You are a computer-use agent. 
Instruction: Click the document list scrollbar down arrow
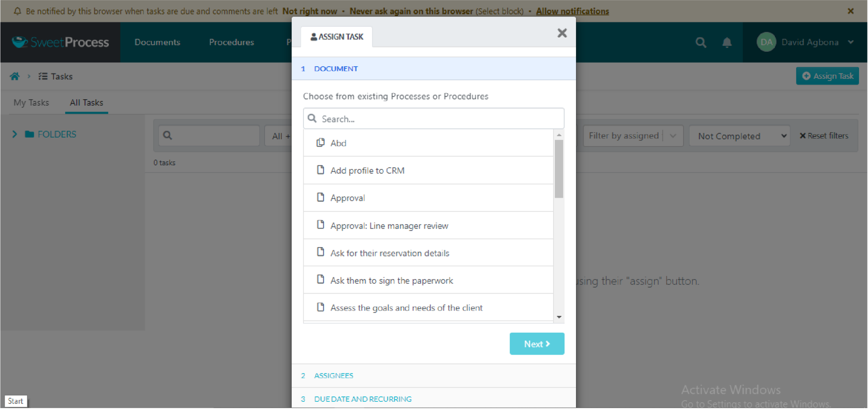point(559,317)
